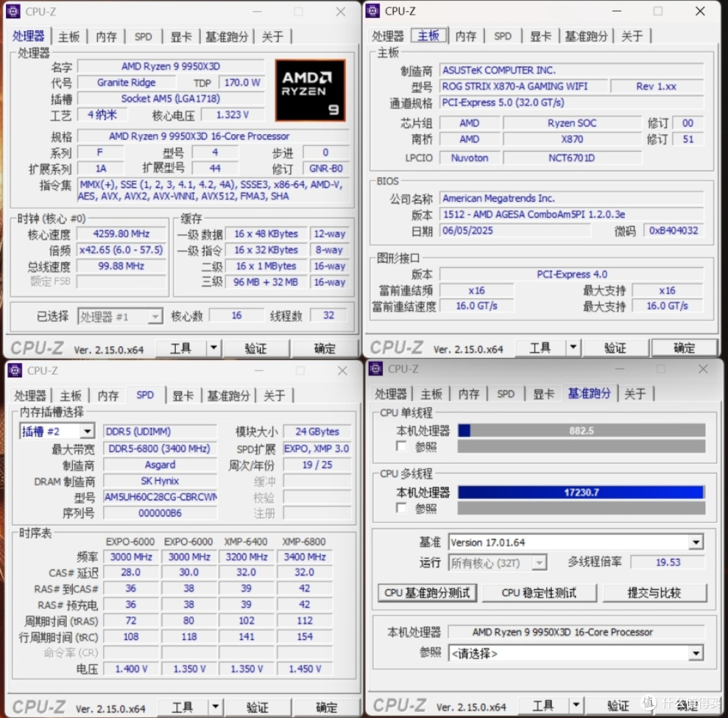Image resolution: width=728 pixels, height=718 pixels.
Task: Minimize the mainboard CPU-Z window
Action: coord(617,11)
